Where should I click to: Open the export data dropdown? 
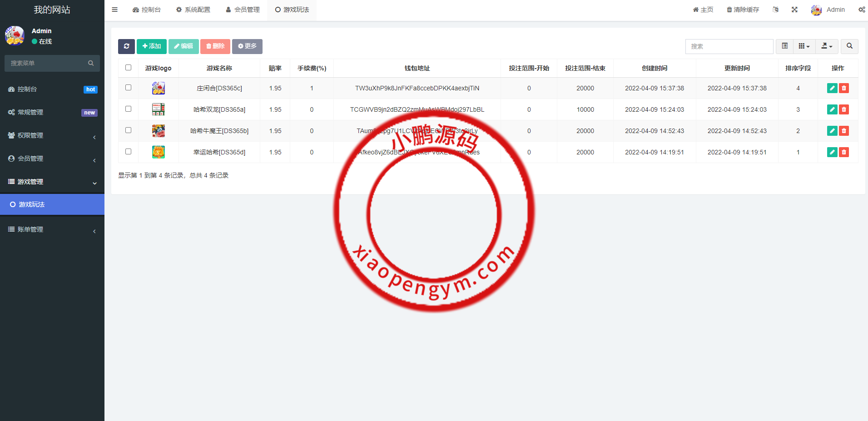click(x=827, y=46)
